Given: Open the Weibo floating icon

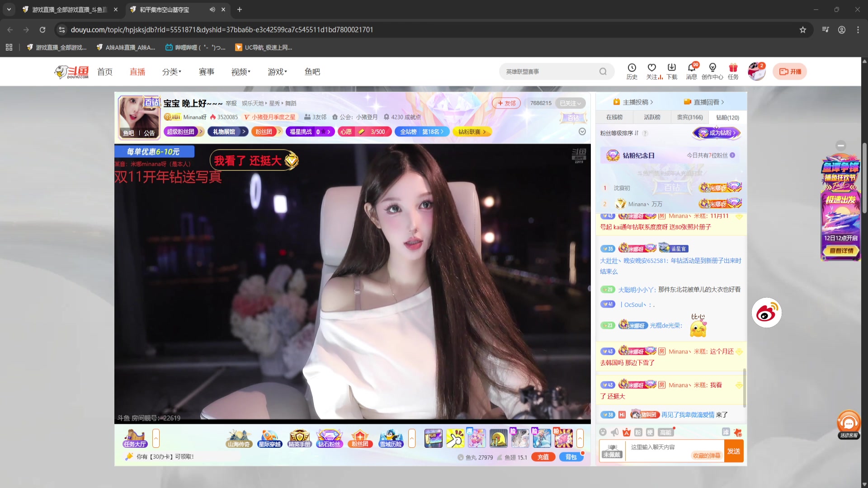Looking at the screenshot, I should pyautogui.click(x=766, y=313).
